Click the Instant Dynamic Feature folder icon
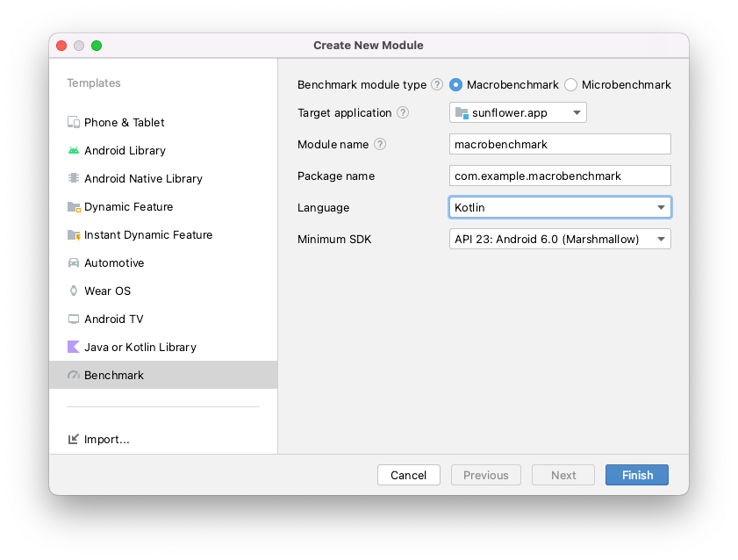 tap(74, 235)
